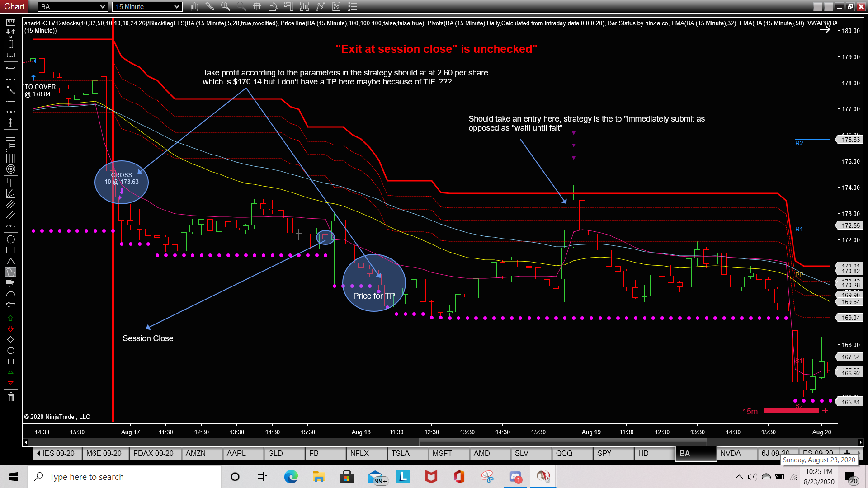
Task: Select the triangle drawing tool
Action: (11, 262)
